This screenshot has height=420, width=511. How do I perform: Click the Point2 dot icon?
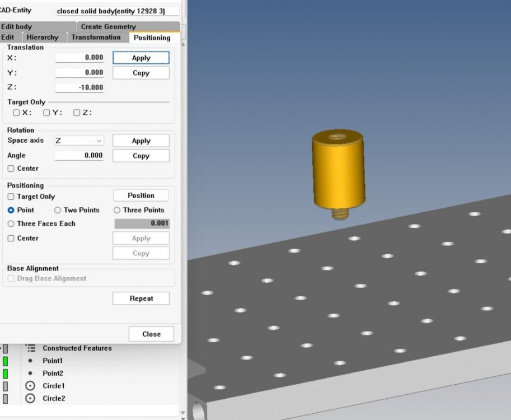pos(30,374)
